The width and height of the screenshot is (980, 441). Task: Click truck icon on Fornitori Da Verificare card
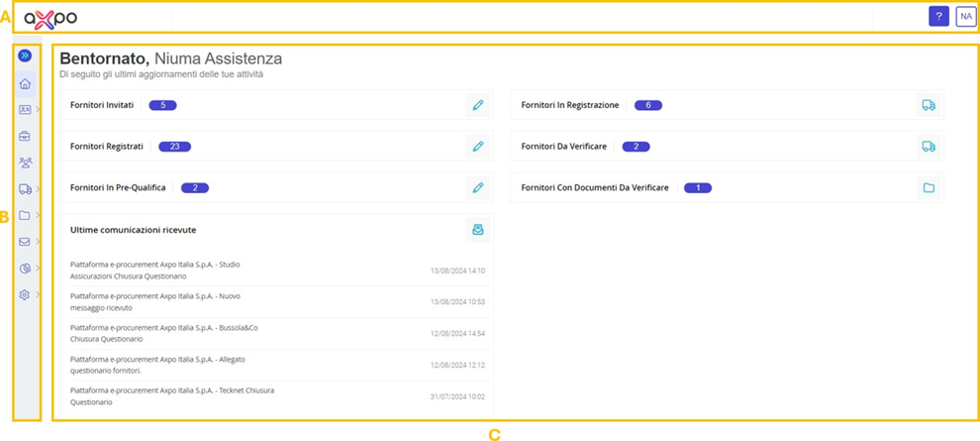click(x=929, y=147)
